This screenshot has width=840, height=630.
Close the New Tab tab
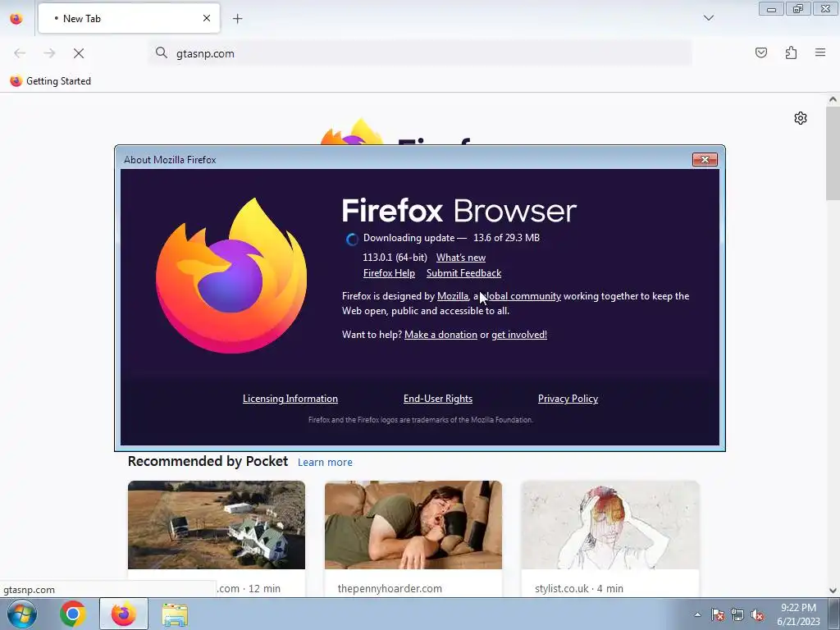point(207,18)
